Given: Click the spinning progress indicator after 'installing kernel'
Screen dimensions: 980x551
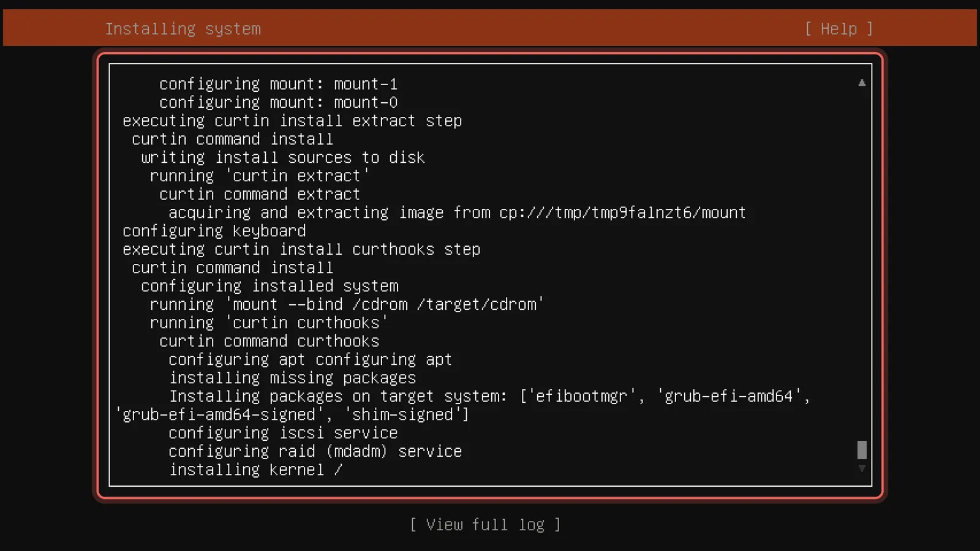Looking at the screenshot, I should tap(338, 470).
